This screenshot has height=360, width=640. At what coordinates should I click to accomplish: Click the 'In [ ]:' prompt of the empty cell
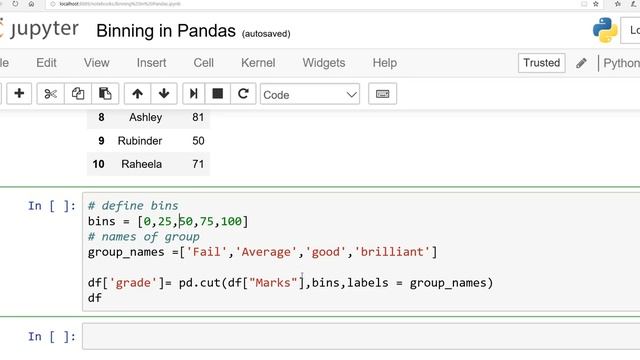[52, 337]
